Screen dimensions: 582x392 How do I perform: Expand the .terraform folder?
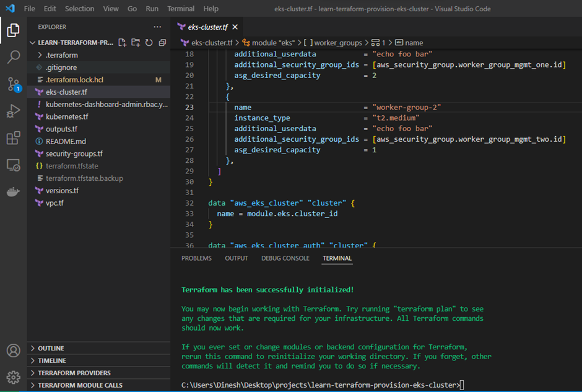tap(61, 55)
